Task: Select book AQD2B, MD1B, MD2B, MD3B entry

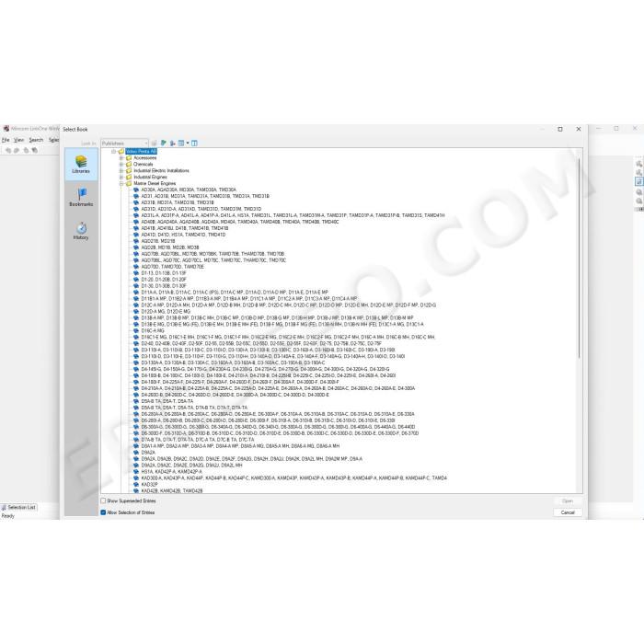Action: pyautogui.click(x=170, y=247)
